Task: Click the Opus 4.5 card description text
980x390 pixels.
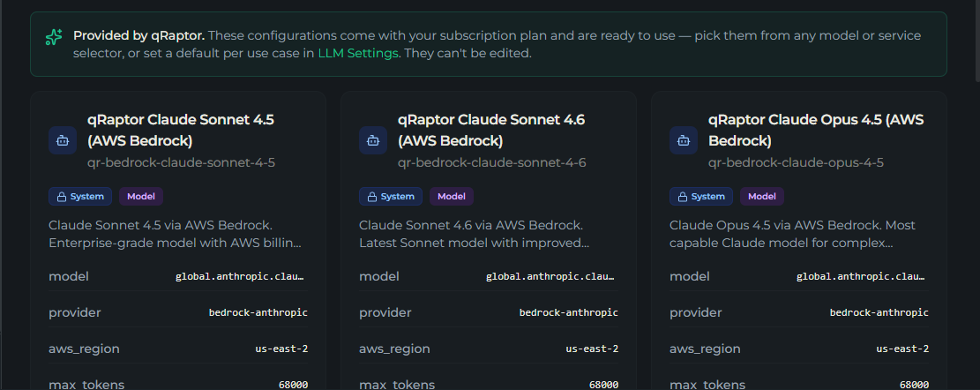Action: [x=792, y=234]
